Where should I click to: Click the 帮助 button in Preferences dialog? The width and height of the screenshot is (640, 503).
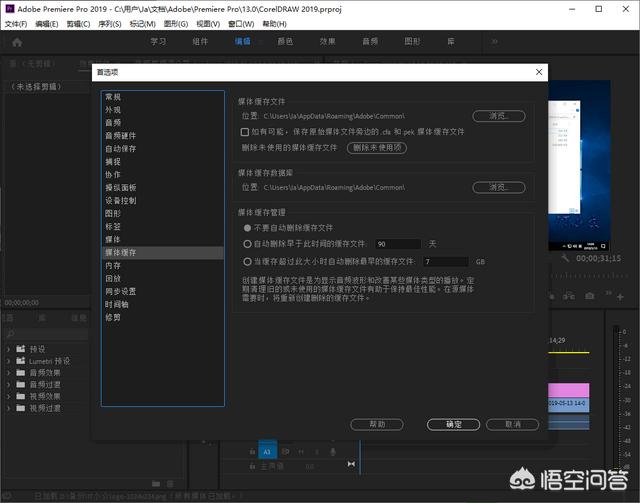[377, 425]
